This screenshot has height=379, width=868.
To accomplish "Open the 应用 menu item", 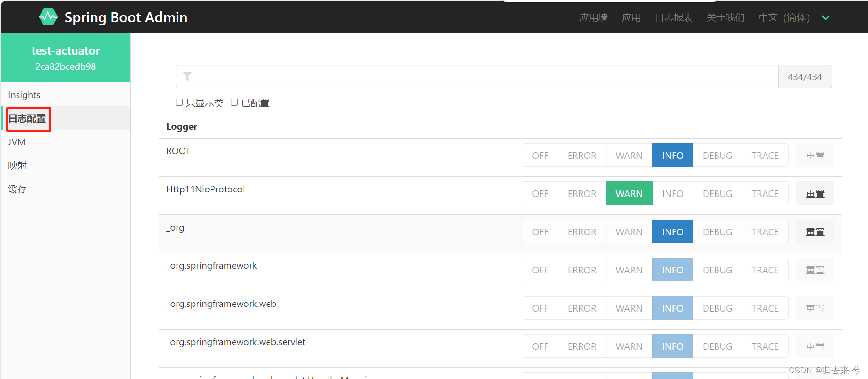I will [x=631, y=17].
